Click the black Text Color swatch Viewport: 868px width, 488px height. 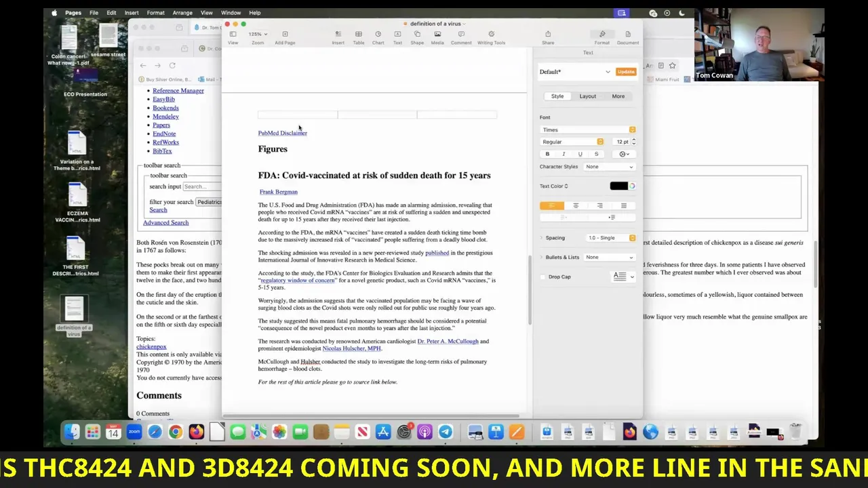(618, 186)
